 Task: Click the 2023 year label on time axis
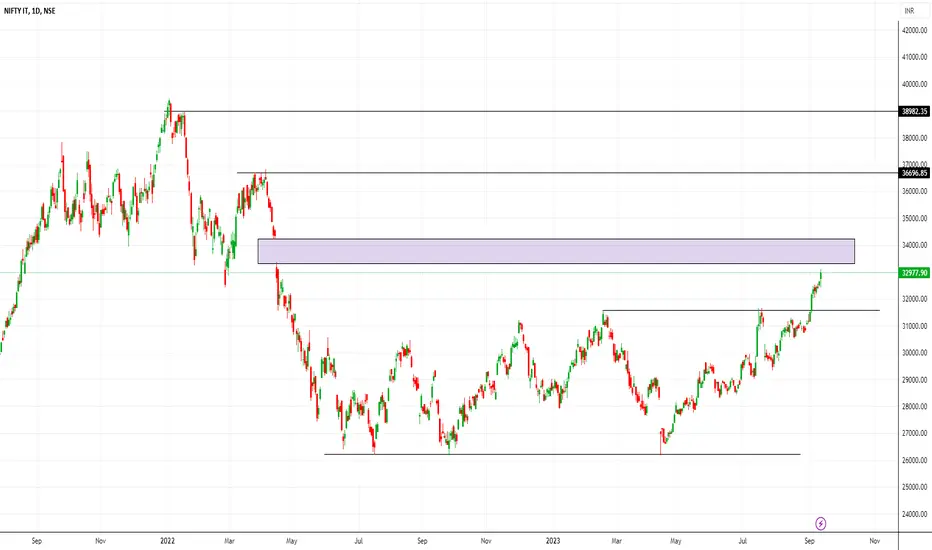coord(553,541)
